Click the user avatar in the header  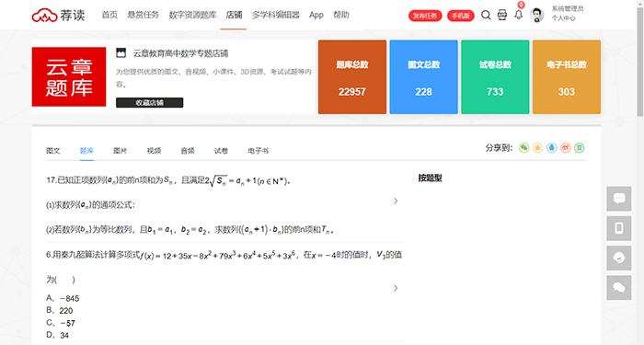click(536, 16)
